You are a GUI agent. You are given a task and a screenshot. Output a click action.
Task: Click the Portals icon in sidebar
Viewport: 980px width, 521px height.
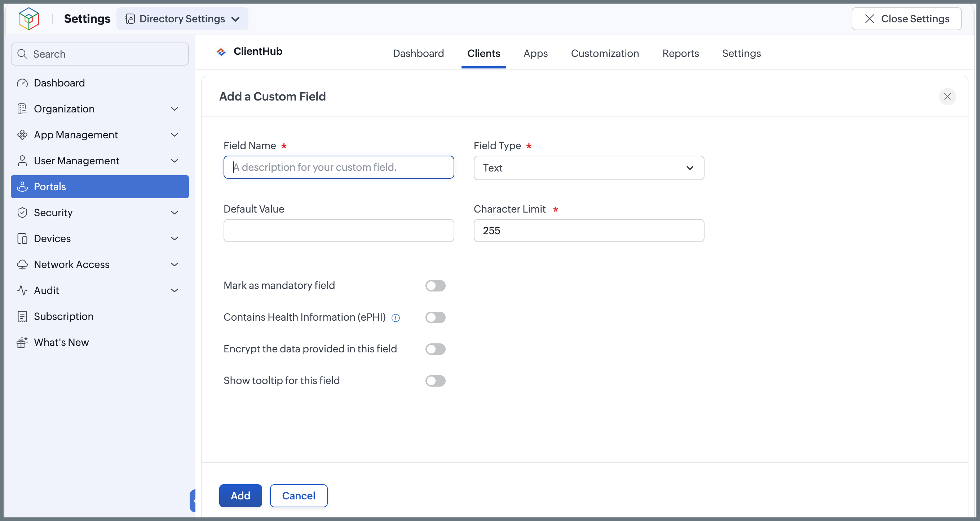[22, 187]
